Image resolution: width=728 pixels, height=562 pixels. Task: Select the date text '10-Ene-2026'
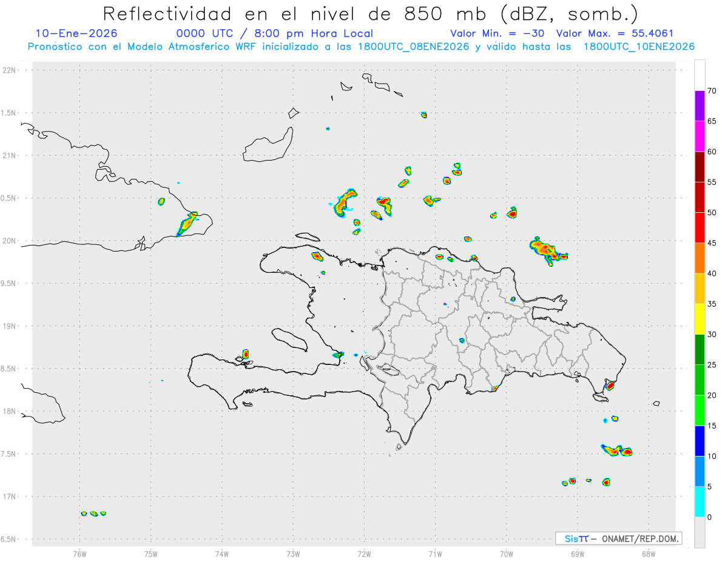[x=76, y=33]
